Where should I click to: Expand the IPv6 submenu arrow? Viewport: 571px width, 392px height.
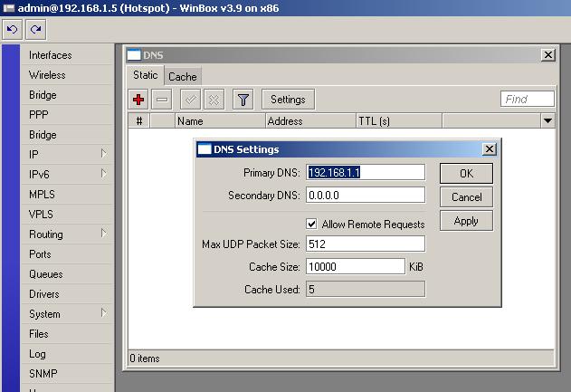tap(104, 174)
